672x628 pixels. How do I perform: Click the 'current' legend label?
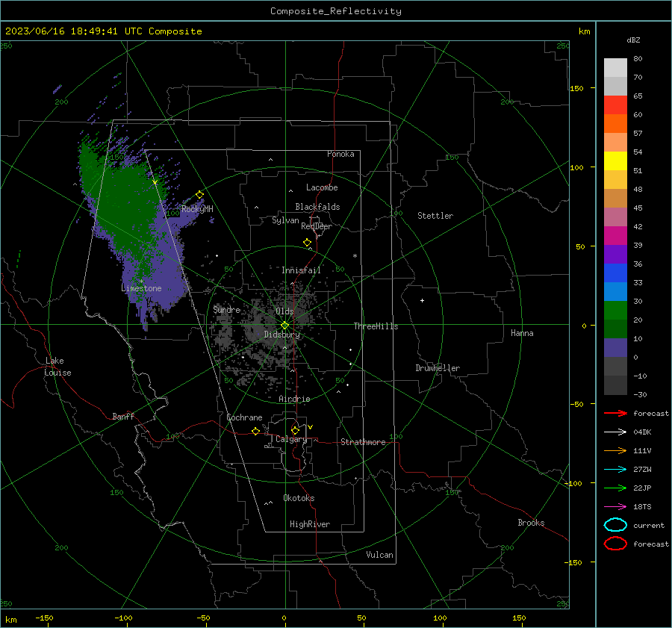pyautogui.click(x=649, y=525)
